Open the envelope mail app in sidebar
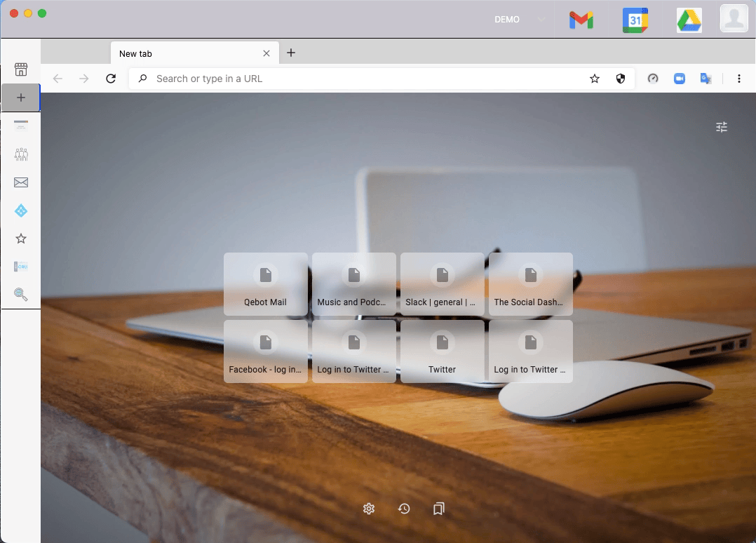 click(21, 182)
